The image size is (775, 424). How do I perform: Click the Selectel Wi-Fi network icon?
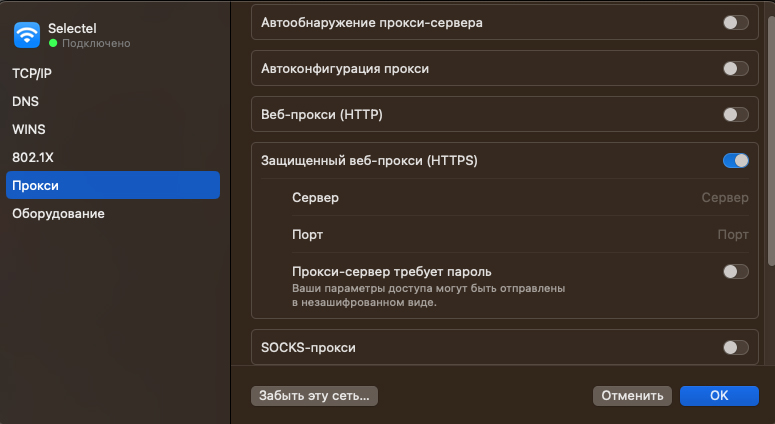(27, 35)
